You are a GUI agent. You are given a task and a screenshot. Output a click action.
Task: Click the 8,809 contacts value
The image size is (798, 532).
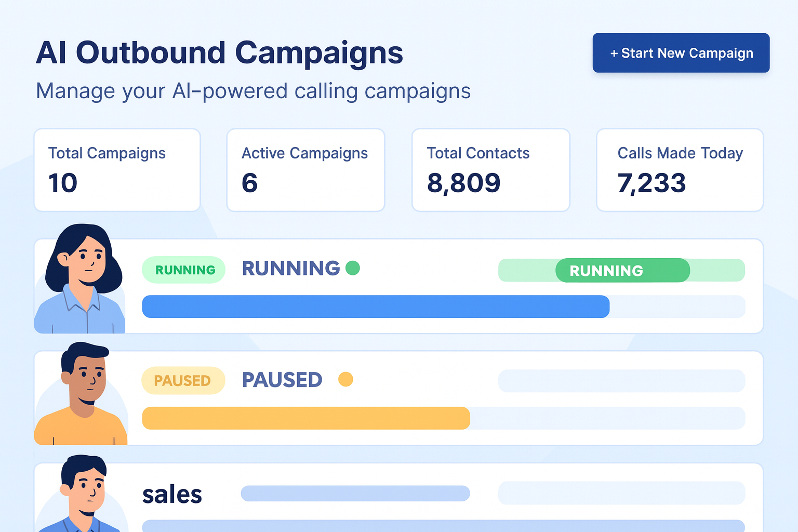463,183
